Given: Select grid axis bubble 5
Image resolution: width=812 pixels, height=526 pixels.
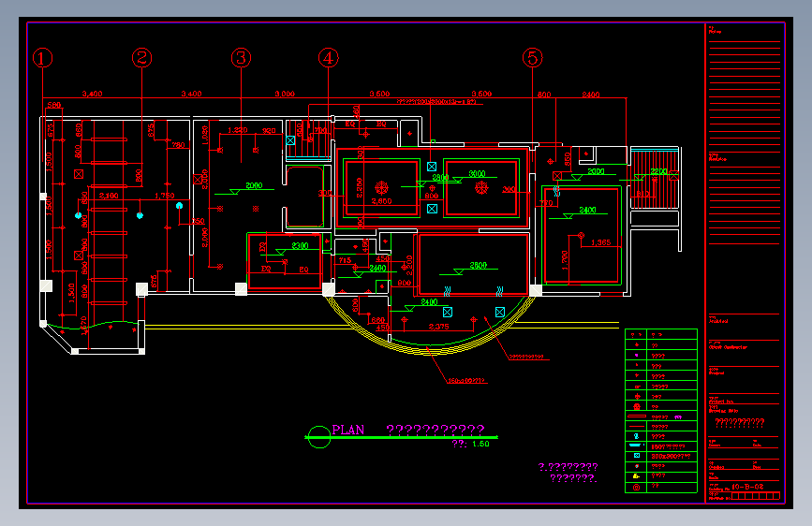Looking at the screenshot, I should pyautogui.click(x=532, y=57).
